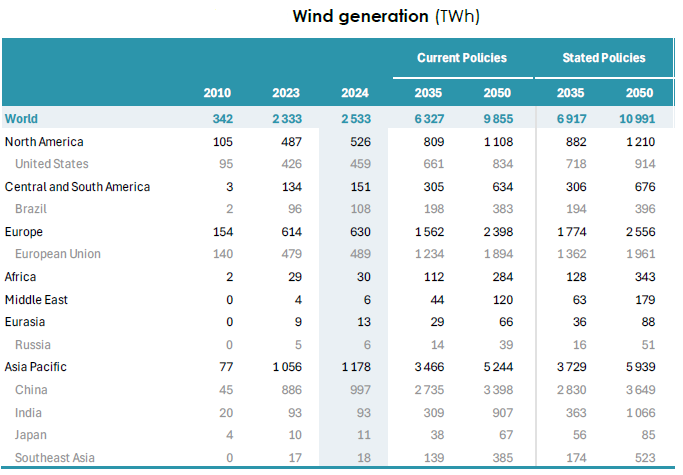Select the Middle East row label
This screenshot has width=683, height=475.
(35, 300)
